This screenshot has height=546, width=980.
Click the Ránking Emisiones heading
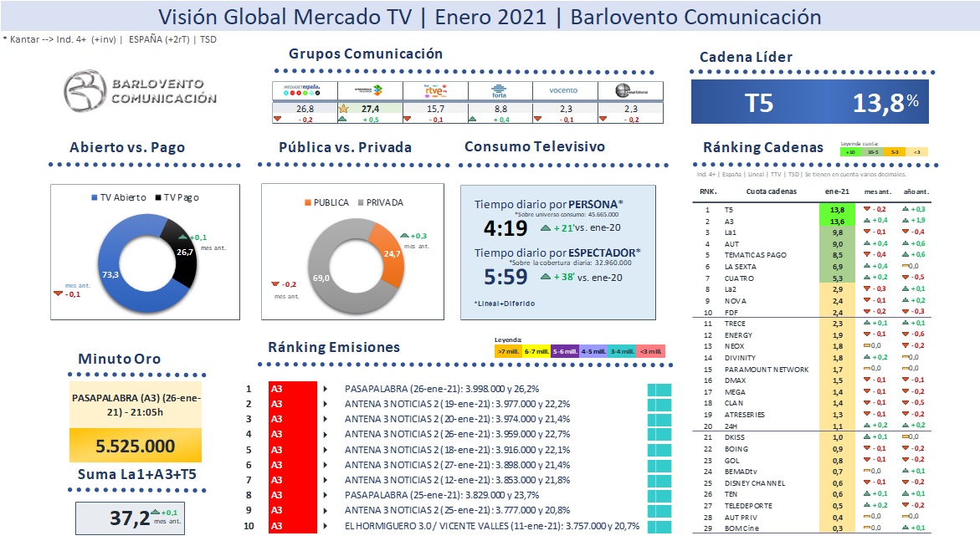(x=334, y=347)
